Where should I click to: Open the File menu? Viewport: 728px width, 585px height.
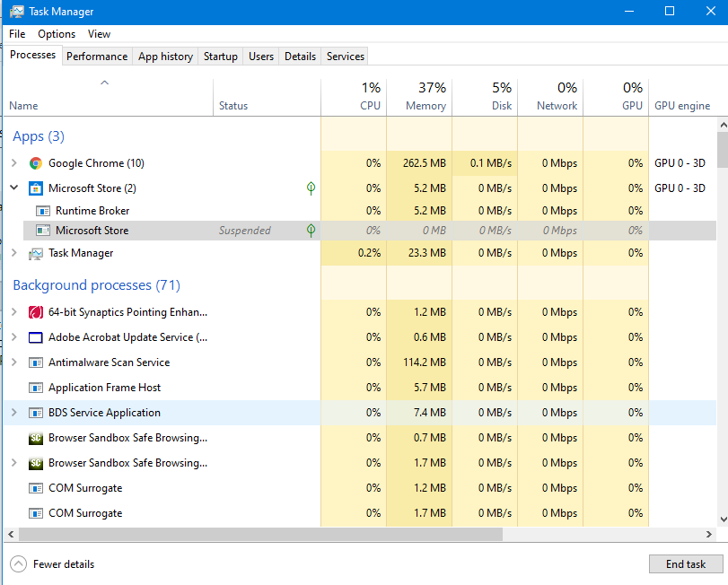tap(17, 34)
